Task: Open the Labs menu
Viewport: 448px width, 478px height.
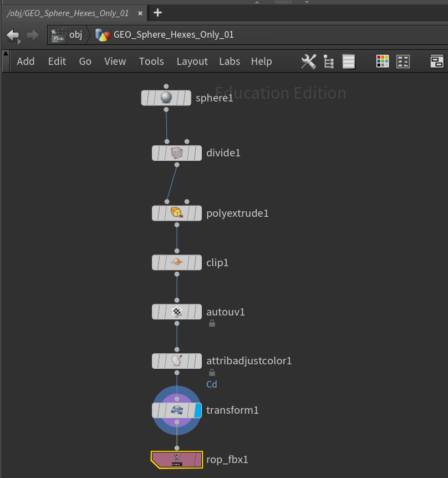Action: [x=230, y=62]
